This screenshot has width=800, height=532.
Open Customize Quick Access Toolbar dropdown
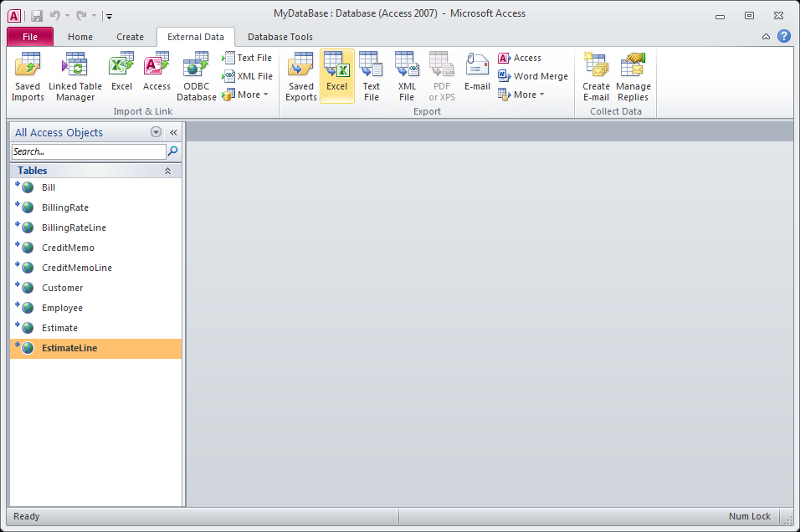coord(109,17)
